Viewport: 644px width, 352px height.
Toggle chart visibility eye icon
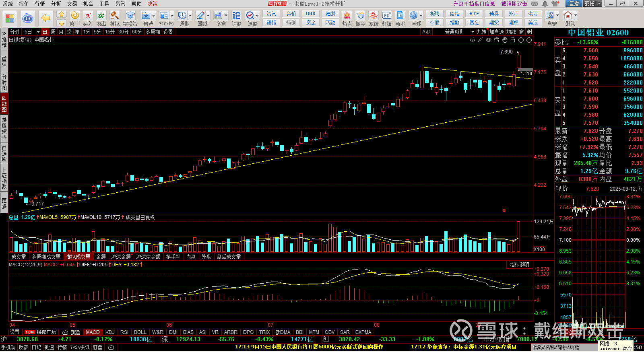pos(489,40)
